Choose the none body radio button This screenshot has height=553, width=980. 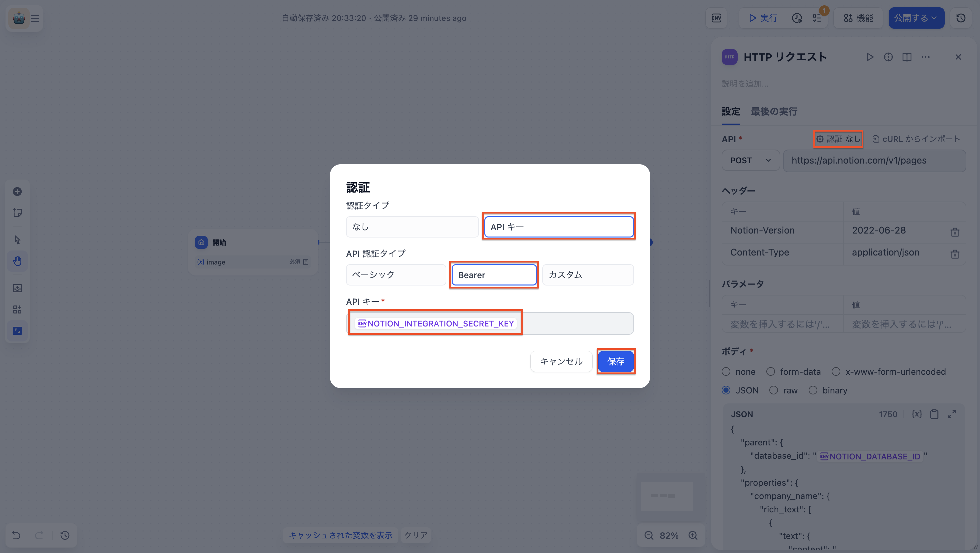pos(726,371)
